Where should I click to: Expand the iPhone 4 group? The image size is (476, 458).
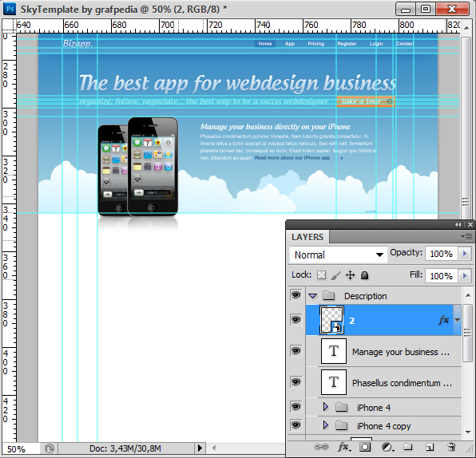tap(326, 407)
